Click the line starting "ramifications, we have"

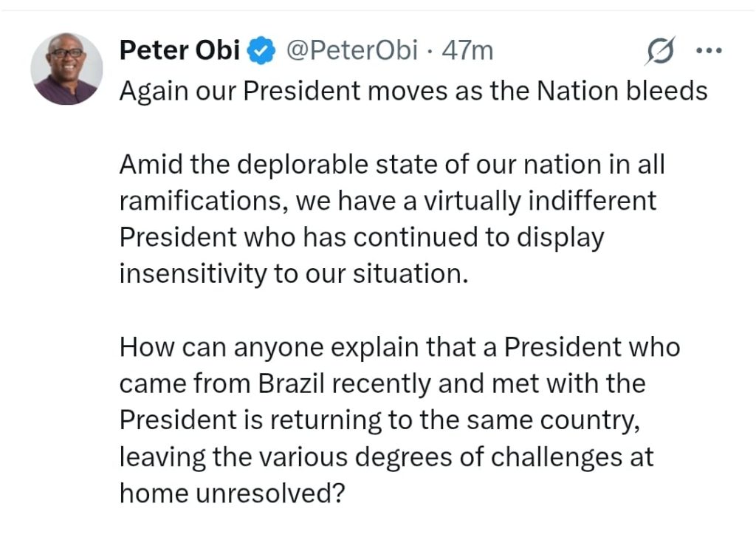tap(388, 201)
